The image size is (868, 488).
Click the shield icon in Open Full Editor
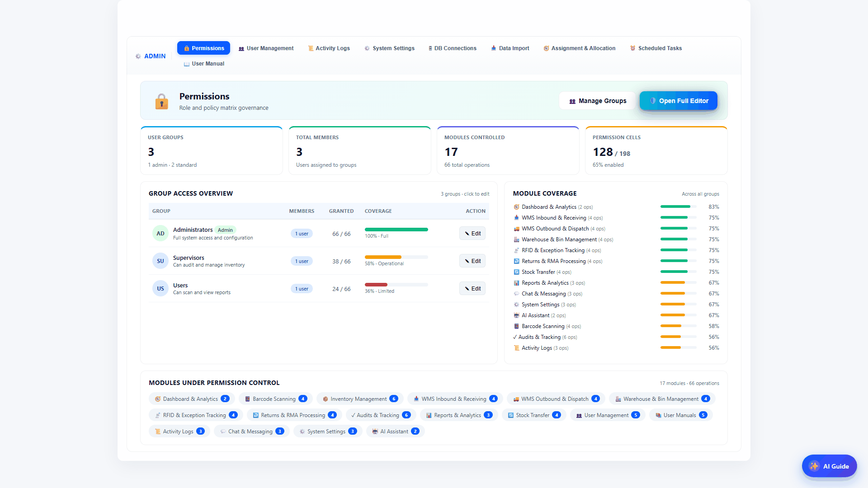click(x=653, y=101)
